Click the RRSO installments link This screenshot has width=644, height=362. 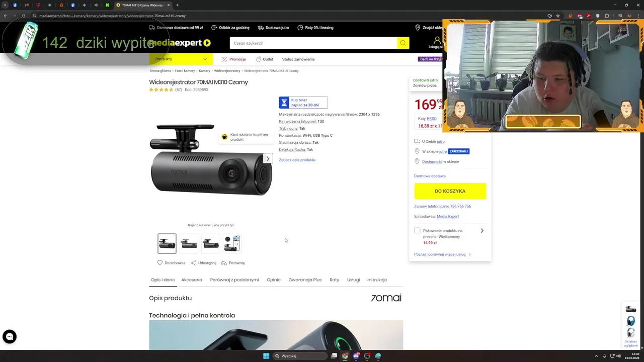pyautogui.click(x=432, y=119)
